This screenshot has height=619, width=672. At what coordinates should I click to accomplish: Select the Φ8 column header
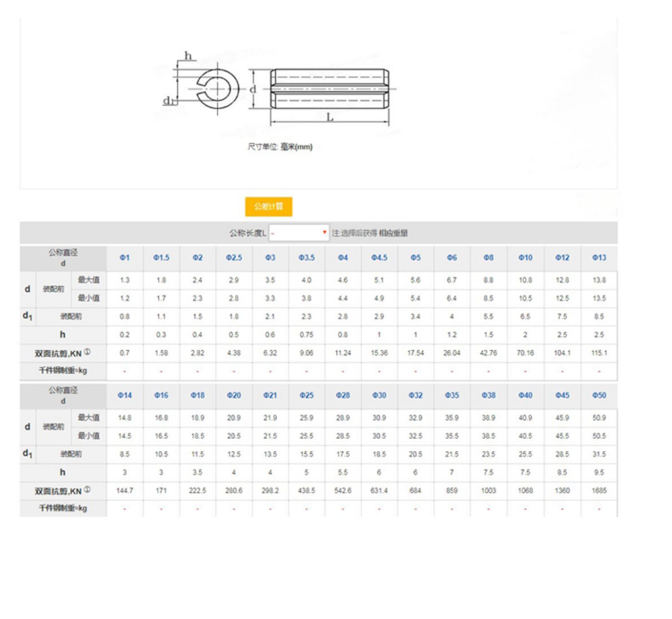(x=488, y=258)
